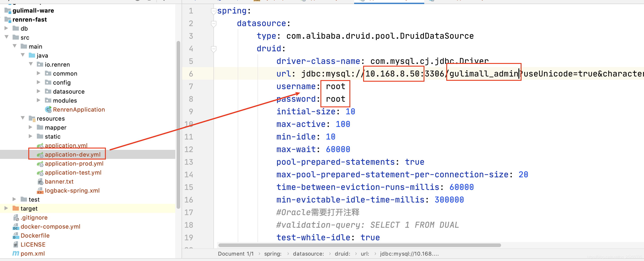
Task: Fold the druid block in gutter
Action: click(213, 49)
